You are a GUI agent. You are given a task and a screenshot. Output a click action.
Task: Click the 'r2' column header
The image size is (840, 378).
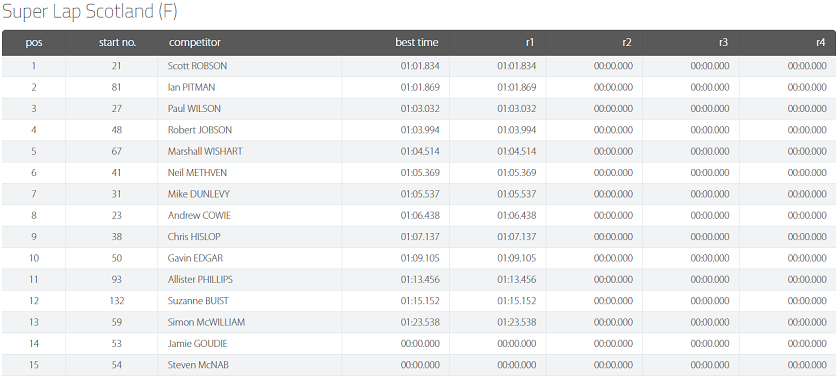coord(627,43)
